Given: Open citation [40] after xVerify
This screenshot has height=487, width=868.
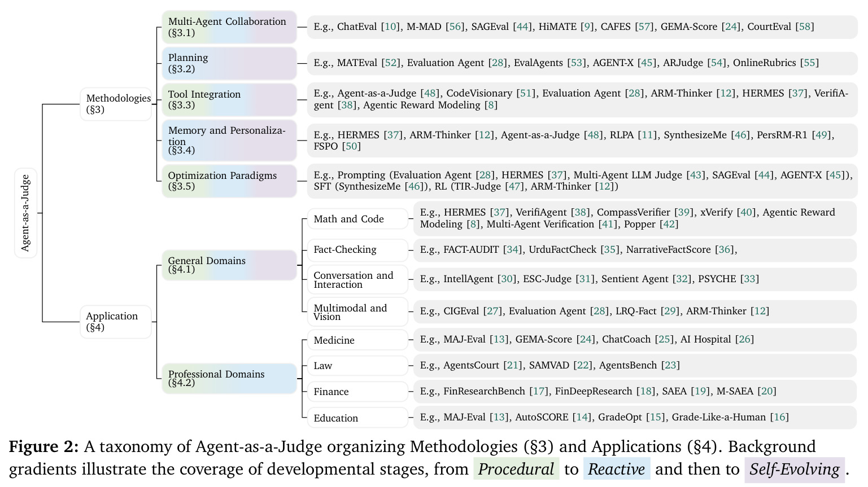Looking at the screenshot, I should 746,212.
